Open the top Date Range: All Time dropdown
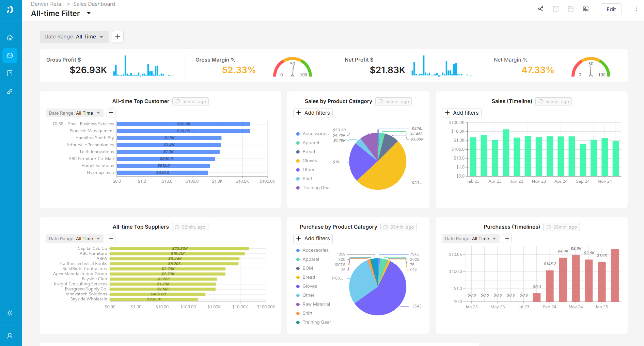Viewport: 644px width, 346px height. click(x=74, y=37)
